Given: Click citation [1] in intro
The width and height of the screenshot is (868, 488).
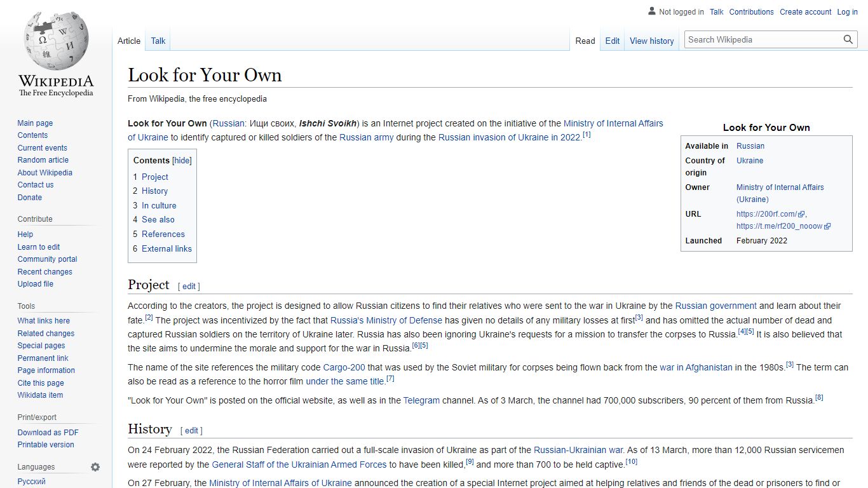Looking at the screenshot, I should point(587,135).
